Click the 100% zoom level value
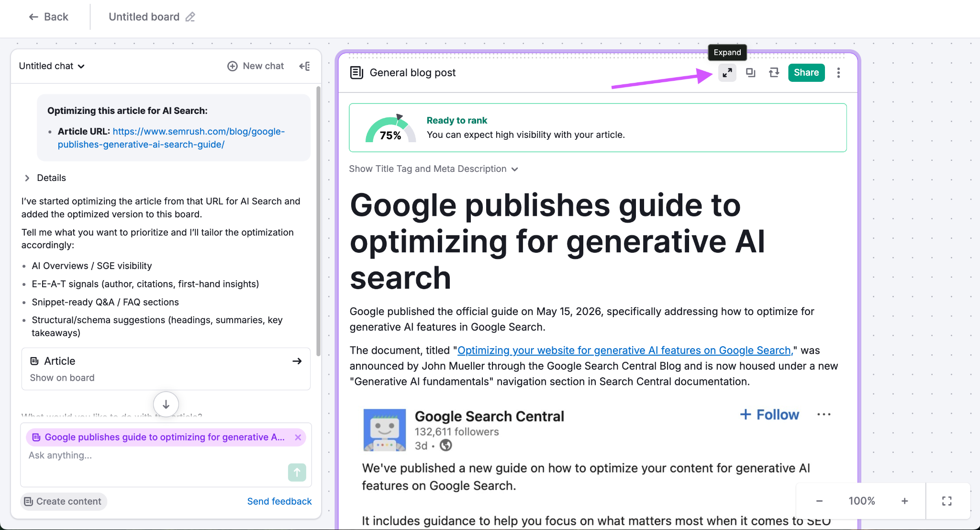This screenshot has height=530, width=980. click(861, 501)
